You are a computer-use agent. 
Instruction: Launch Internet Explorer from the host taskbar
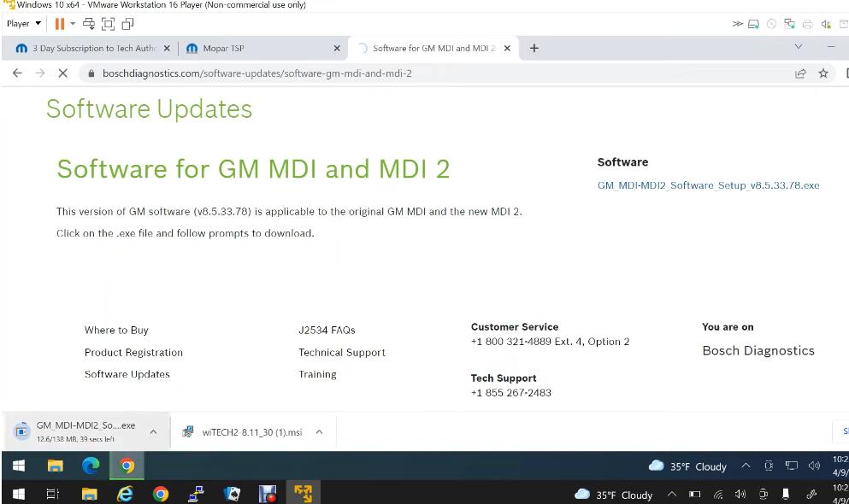[x=125, y=494]
